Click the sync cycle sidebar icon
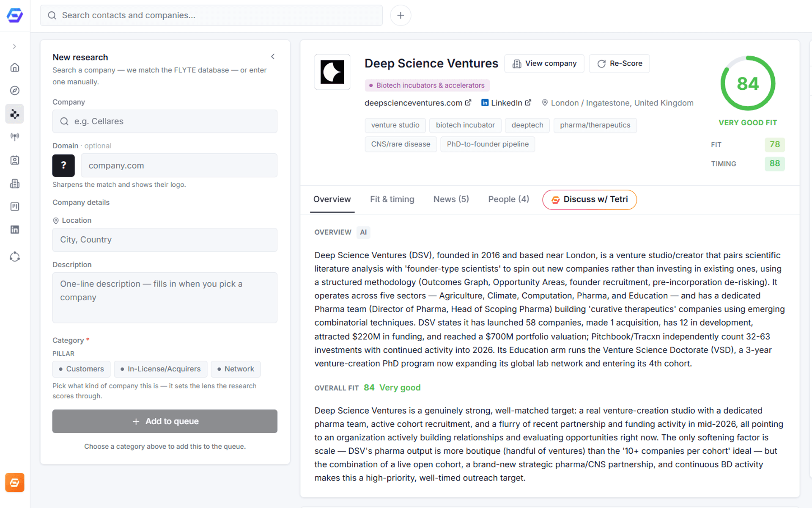This screenshot has height=508, width=812. 15,257
